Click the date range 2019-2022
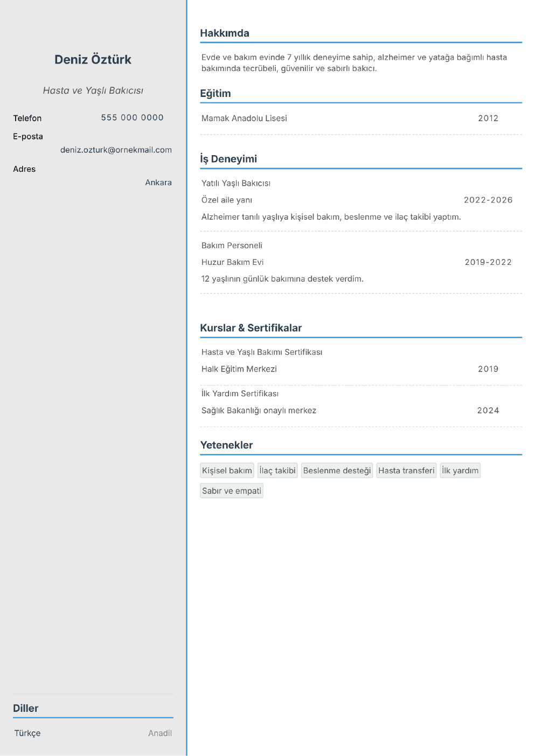 [488, 262]
